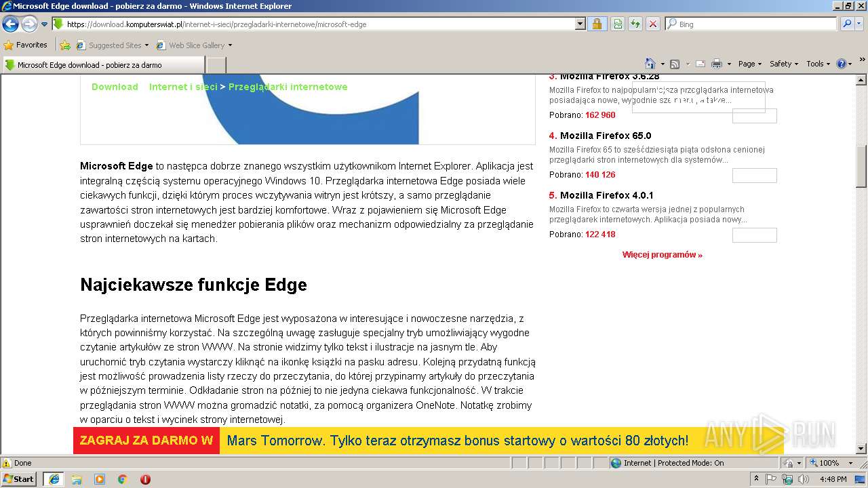Click vertical scrollbar down arrow
The height and width of the screenshot is (488, 868).
click(861, 449)
